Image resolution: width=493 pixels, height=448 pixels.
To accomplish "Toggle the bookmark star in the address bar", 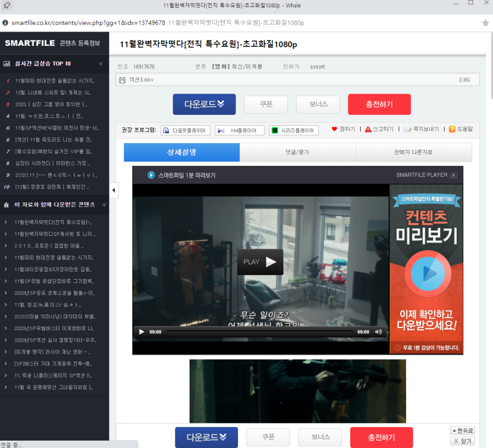I will pyautogui.click(x=486, y=23).
